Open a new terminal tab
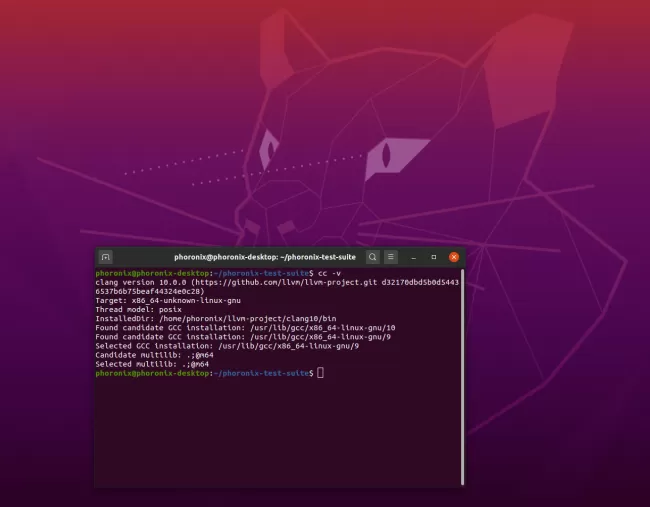 pos(106,257)
